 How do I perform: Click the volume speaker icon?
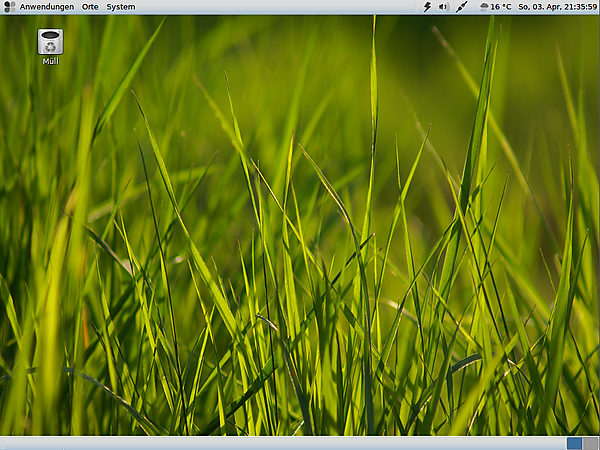444,7
